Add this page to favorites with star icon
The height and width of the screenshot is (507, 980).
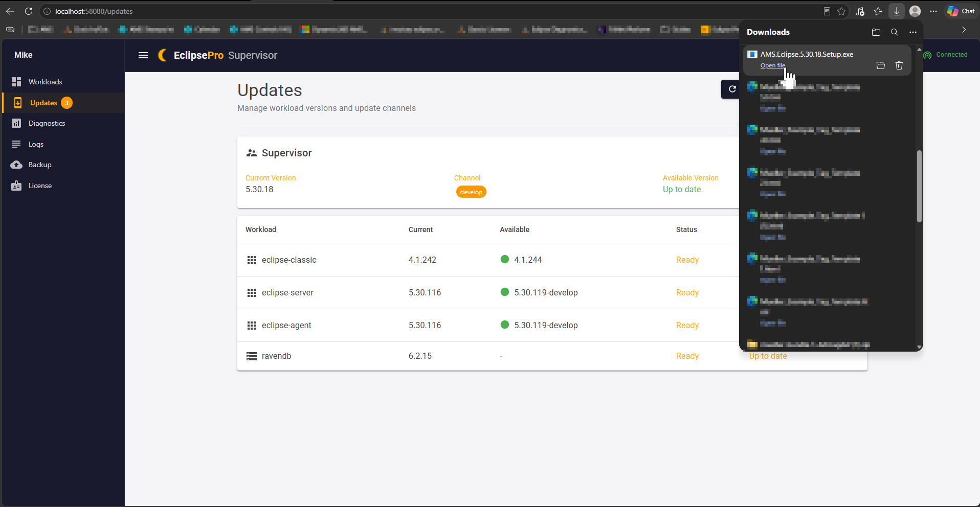click(841, 11)
